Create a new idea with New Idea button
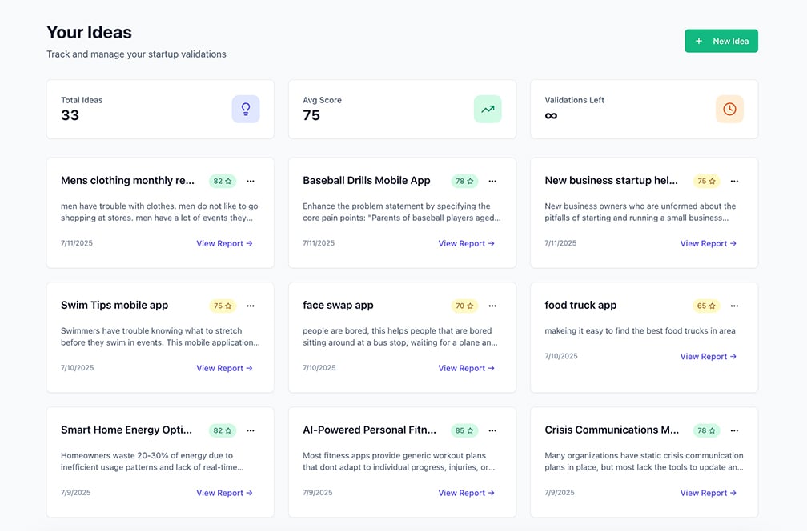The height and width of the screenshot is (532, 807). pyautogui.click(x=721, y=41)
